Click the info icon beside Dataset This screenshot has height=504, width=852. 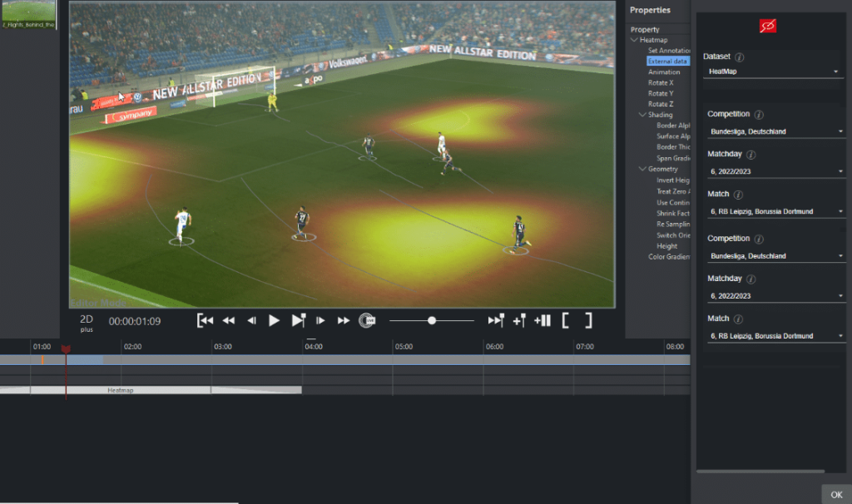point(740,57)
